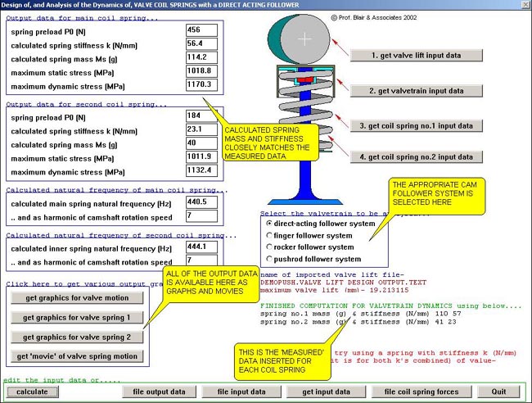Show graphics for valve spring 2
Image resolution: width=532 pixels, height=403 pixels.
pyautogui.click(x=77, y=337)
